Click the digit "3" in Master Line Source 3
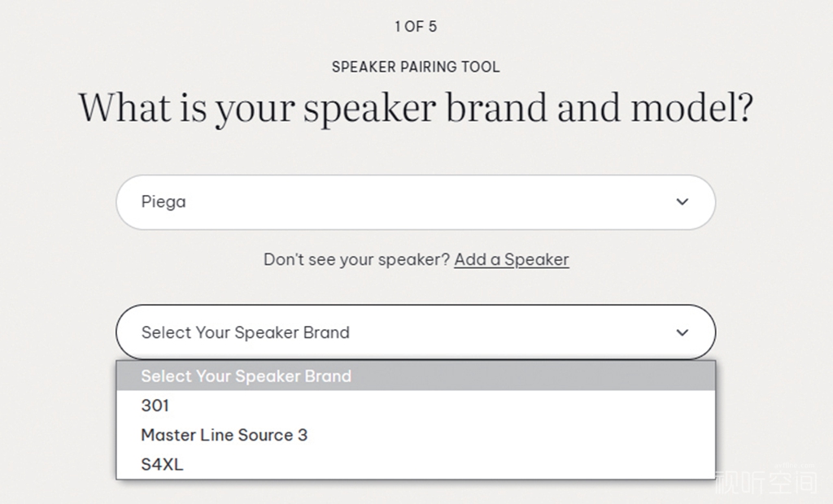Image resolution: width=833 pixels, height=504 pixels. (303, 435)
